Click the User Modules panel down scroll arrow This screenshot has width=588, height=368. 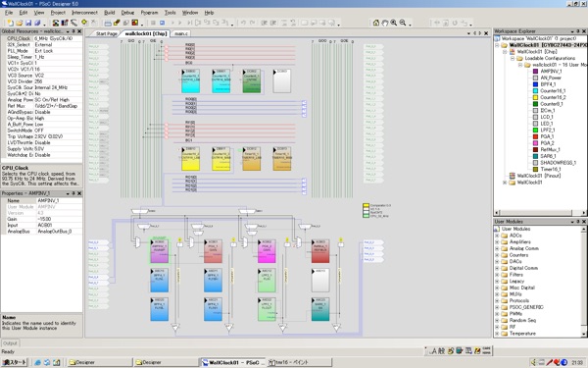coord(584,334)
